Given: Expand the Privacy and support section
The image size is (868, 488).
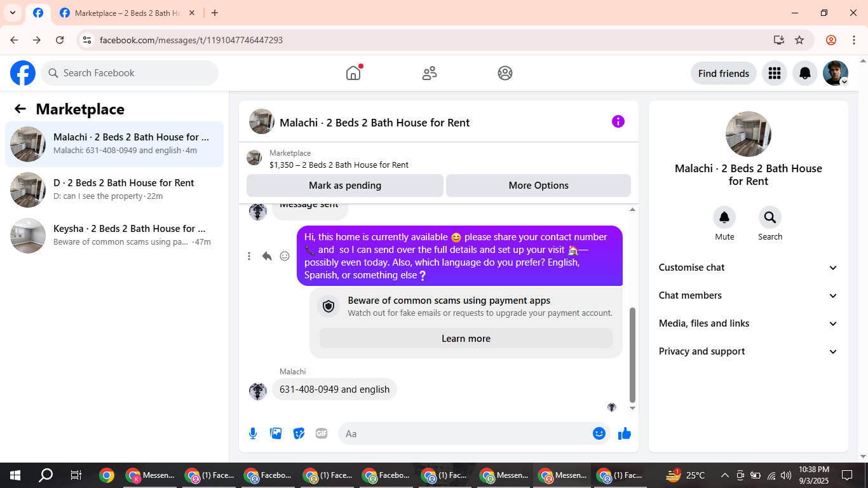Looking at the screenshot, I should coord(749,351).
